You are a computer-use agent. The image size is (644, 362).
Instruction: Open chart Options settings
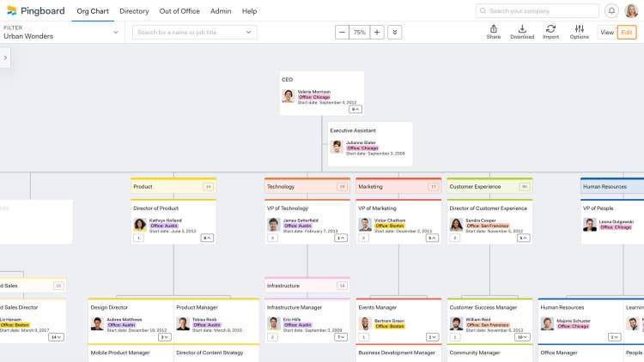(x=580, y=32)
